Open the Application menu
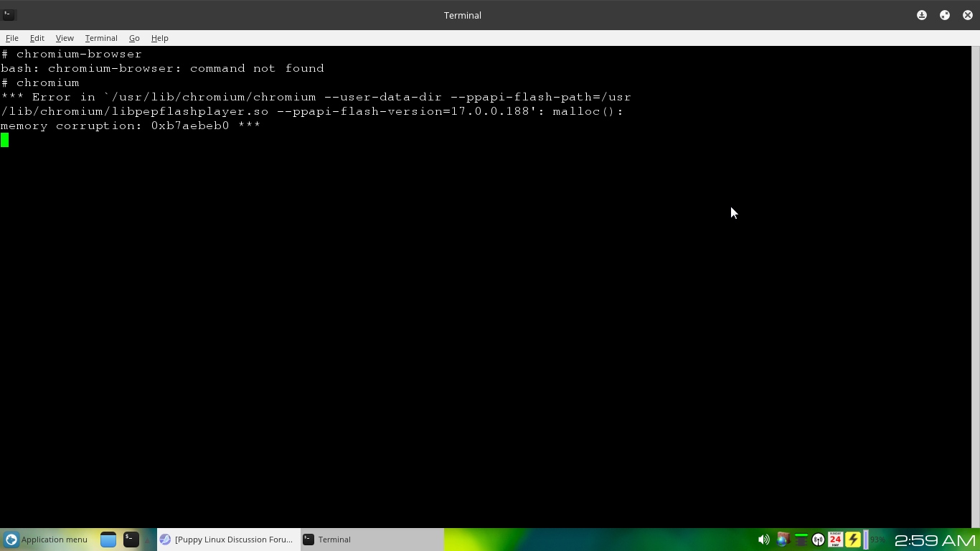 (46, 540)
